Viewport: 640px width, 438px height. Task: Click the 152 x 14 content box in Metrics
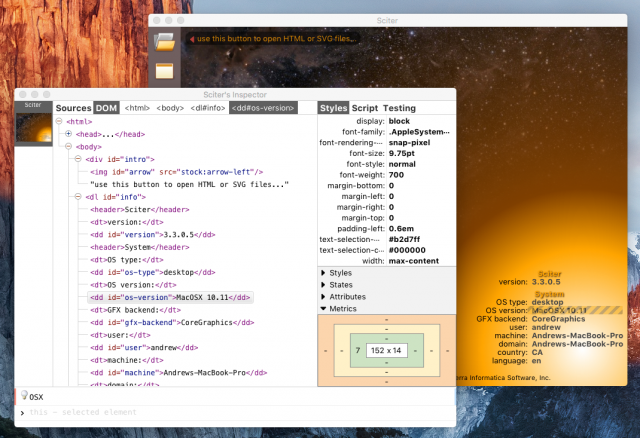[x=386, y=350]
